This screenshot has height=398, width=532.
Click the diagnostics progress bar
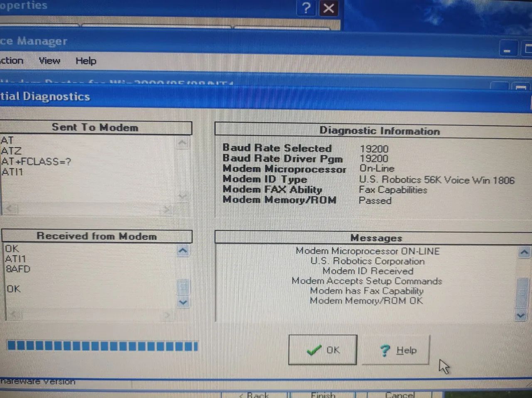(x=102, y=346)
